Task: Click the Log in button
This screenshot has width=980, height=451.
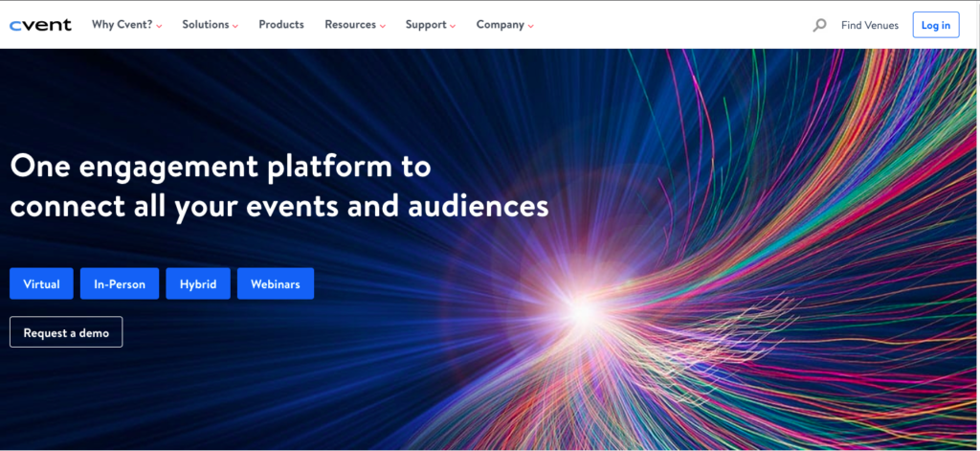Action: coord(936,25)
